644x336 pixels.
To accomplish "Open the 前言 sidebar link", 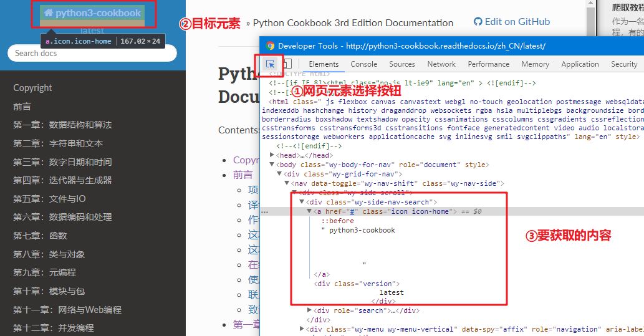I will pos(22,107).
